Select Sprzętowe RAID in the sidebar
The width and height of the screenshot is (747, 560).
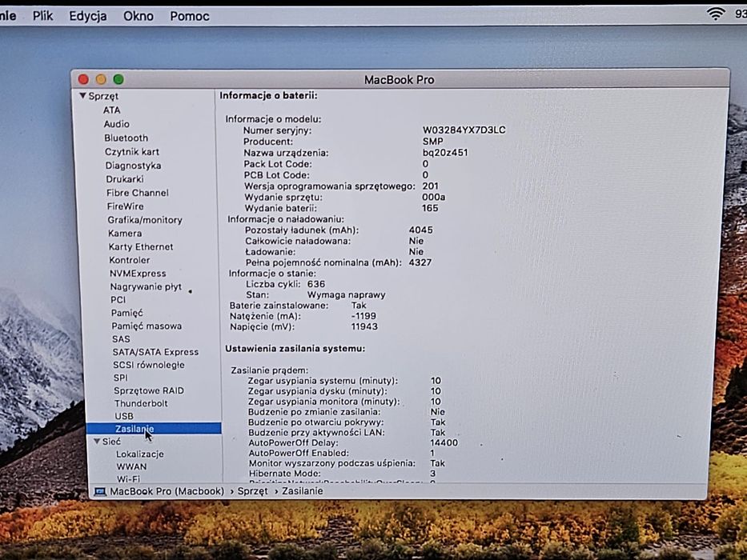tap(149, 390)
